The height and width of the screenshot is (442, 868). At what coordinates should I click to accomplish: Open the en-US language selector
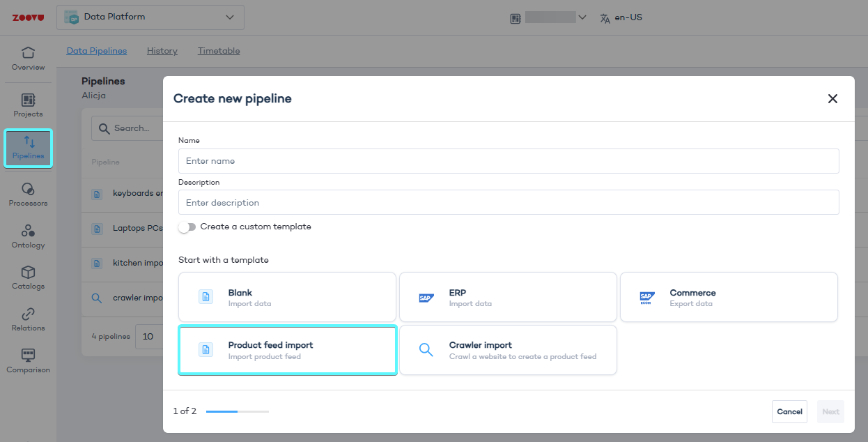pos(621,17)
